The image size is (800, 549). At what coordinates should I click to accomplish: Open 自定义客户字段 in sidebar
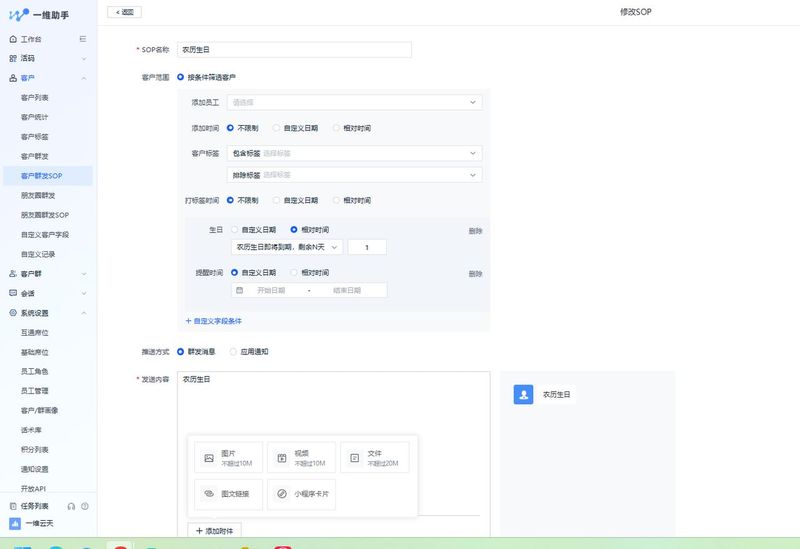coord(45,235)
